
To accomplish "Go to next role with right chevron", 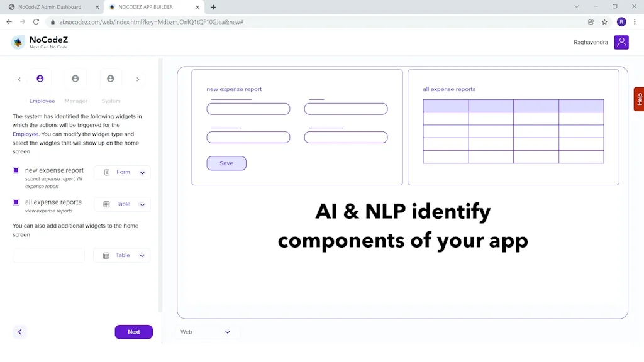I will 138,79.
